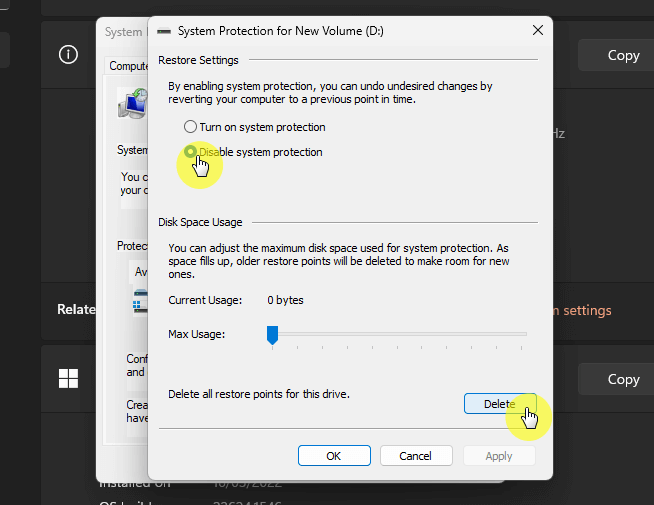654x505 pixels.
Task: Click the drive icon in Protection list
Action: pyautogui.click(x=141, y=301)
